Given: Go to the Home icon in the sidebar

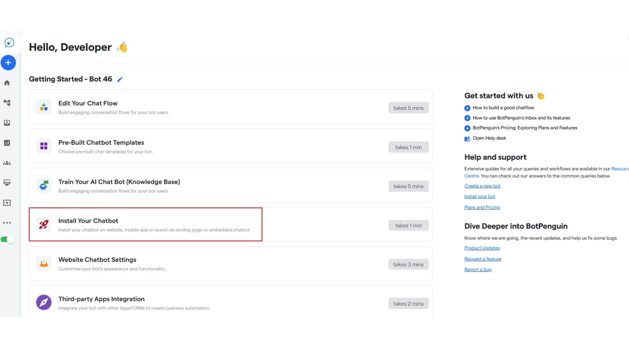Looking at the screenshot, I should coord(7,83).
